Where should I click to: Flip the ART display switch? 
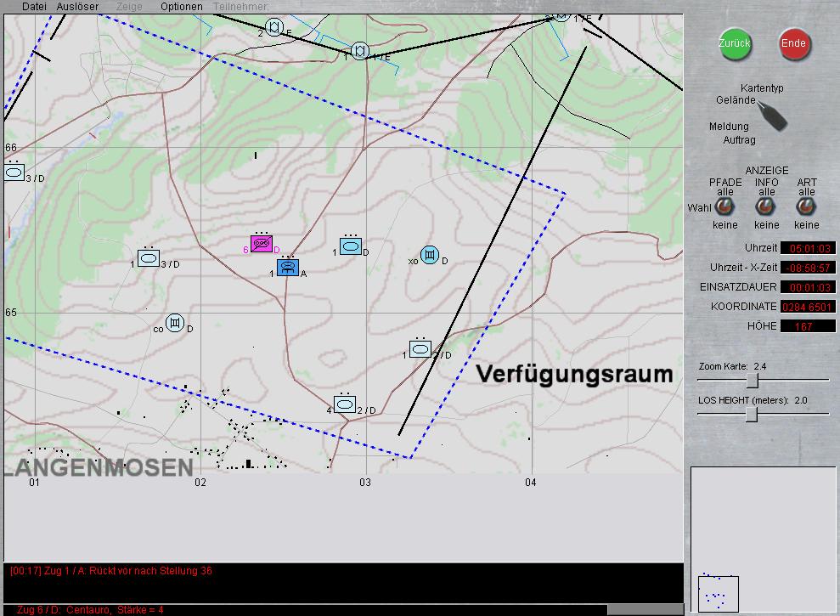[x=806, y=207]
